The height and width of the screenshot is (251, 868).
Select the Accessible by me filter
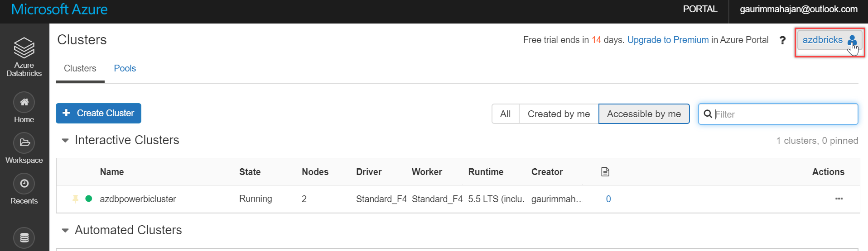coord(644,114)
